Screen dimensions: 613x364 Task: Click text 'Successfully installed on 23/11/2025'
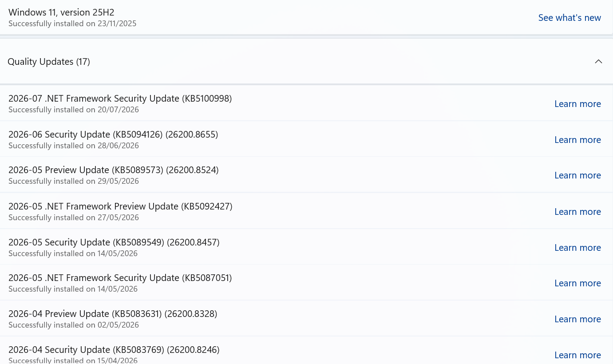tap(72, 24)
